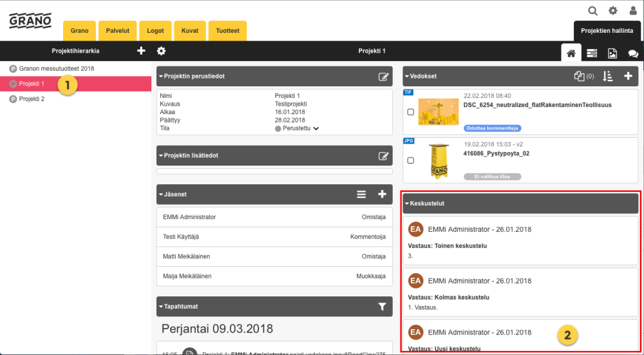This screenshot has width=644, height=355.
Task: Open the Palvelut tab
Action: pyautogui.click(x=118, y=31)
